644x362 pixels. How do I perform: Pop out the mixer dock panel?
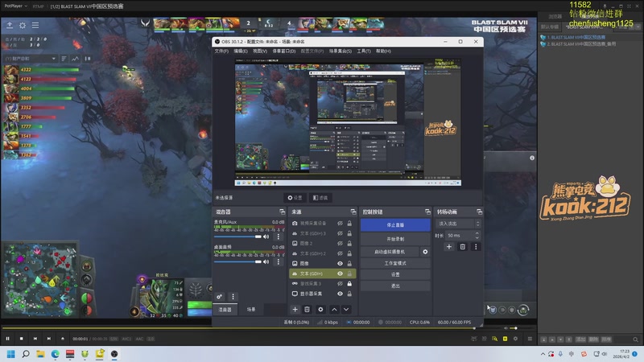[283, 212]
